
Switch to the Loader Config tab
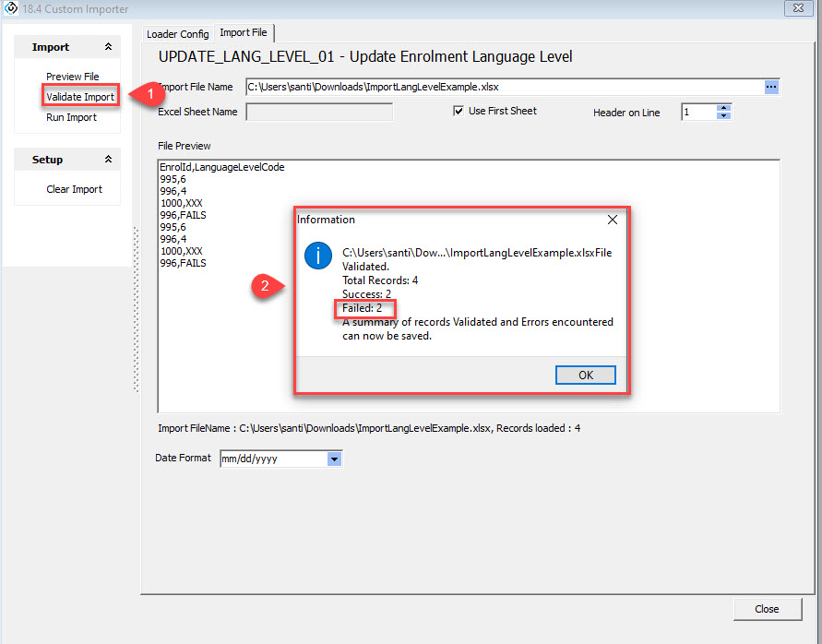point(177,34)
